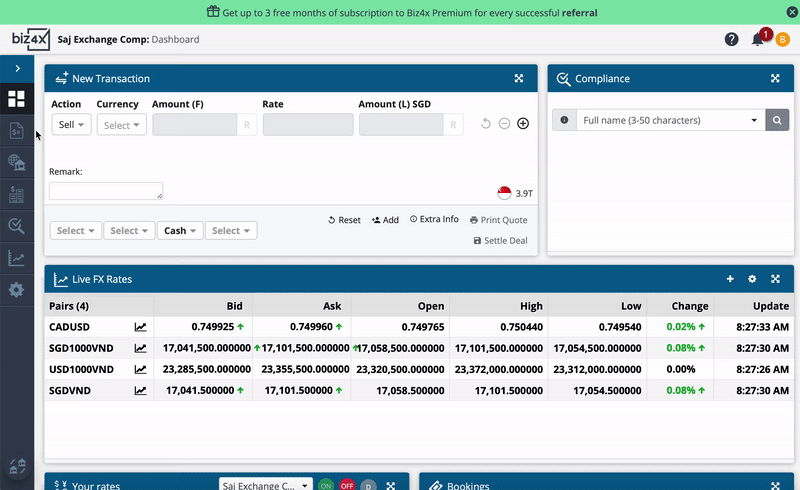The height and width of the screenshot is (490, 800).
Task: Open the Select dropdown after Cash
Action: click(231, 231)
